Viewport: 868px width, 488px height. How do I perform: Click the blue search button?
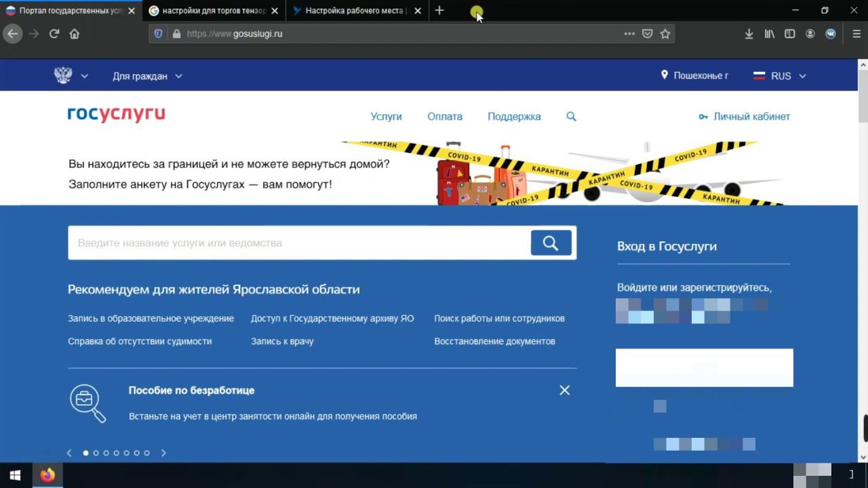551,243
